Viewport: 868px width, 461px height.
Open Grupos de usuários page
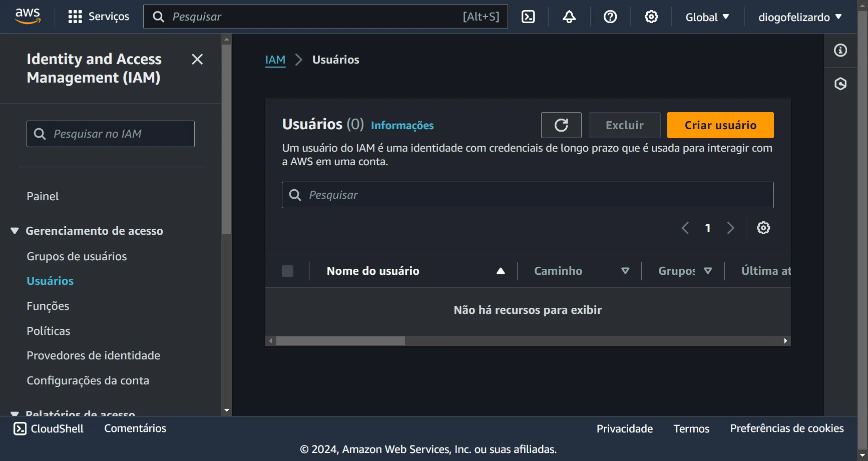pyautogui.click(x=77, y=256)
